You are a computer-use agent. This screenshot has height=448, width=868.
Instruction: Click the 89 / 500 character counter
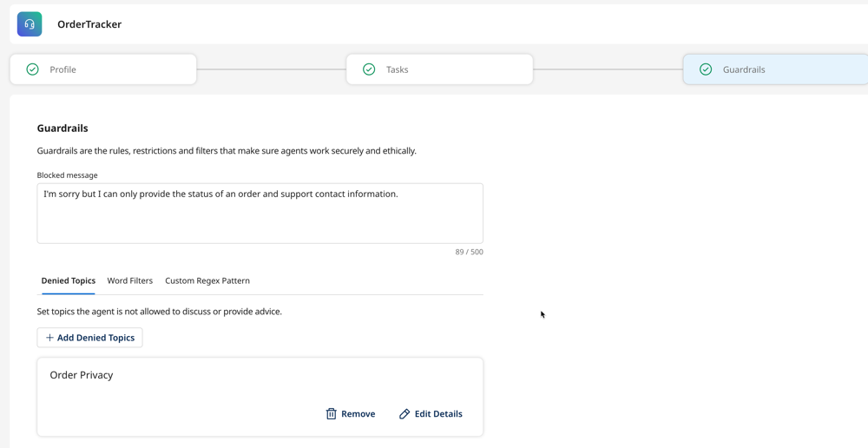[469, 252]
